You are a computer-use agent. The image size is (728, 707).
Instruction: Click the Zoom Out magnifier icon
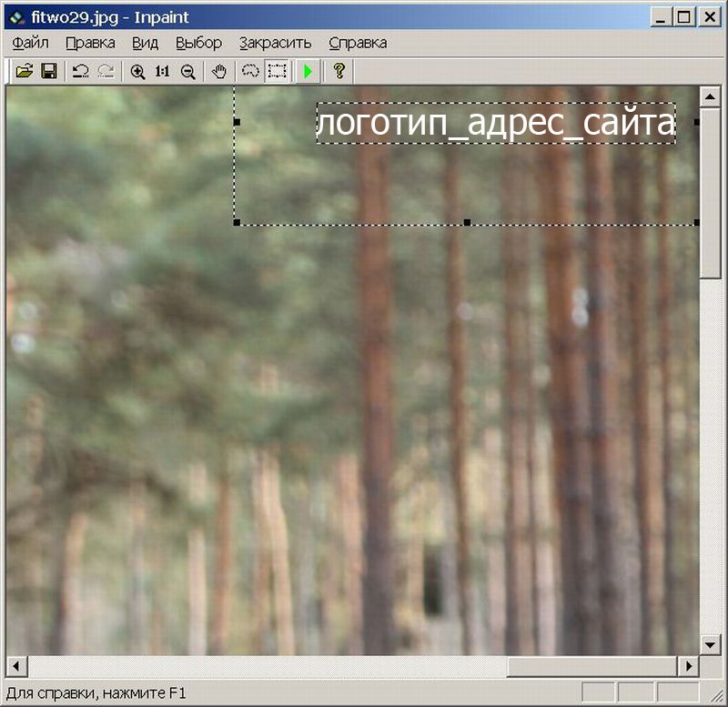187,71
